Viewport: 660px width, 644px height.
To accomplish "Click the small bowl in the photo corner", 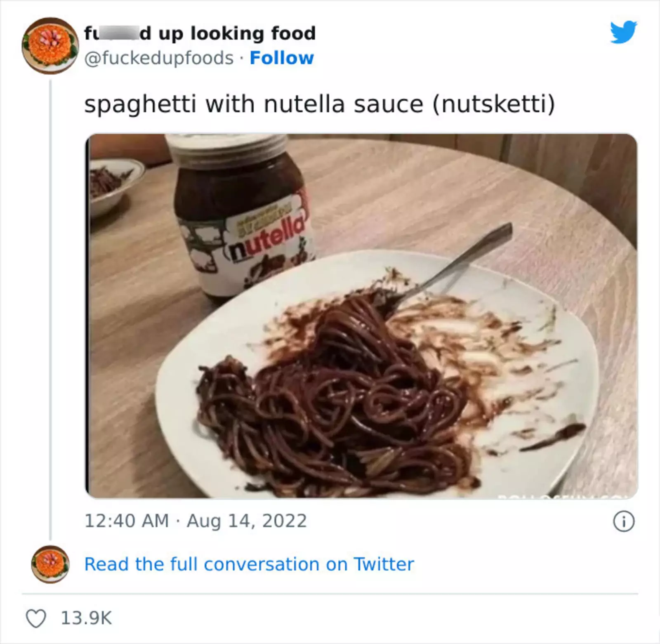I will (x=111, y=182).
